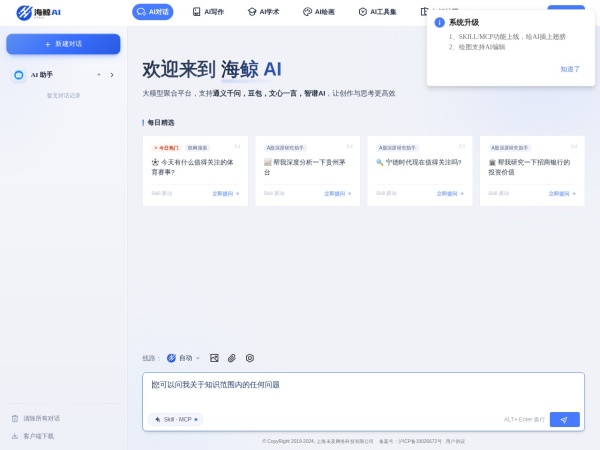Open the AI对话 tab
Screen dimensions: 600x450
153,12
